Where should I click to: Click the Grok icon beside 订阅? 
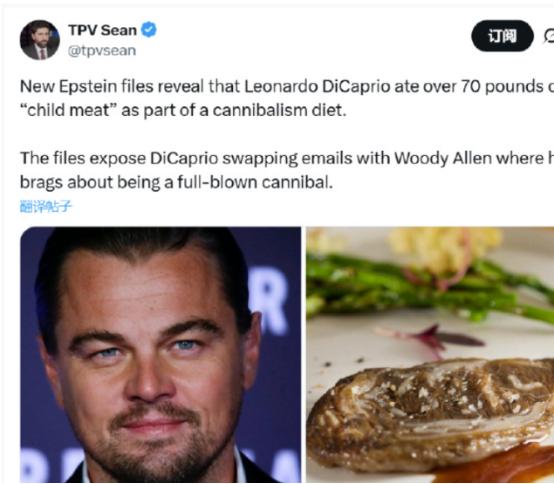(x=549, y=36)
